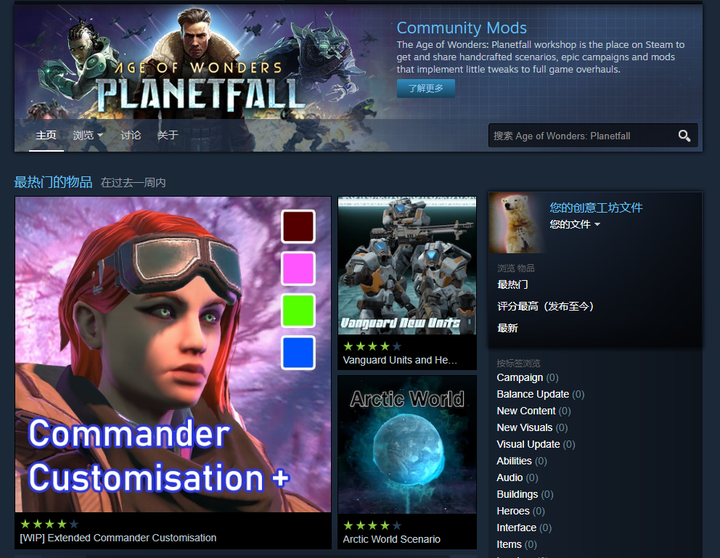This screenshot has width=720, height=558.
Task: Expand the 您的文件 dropdown
Action: pyautogui.click(x=574, y=225)
